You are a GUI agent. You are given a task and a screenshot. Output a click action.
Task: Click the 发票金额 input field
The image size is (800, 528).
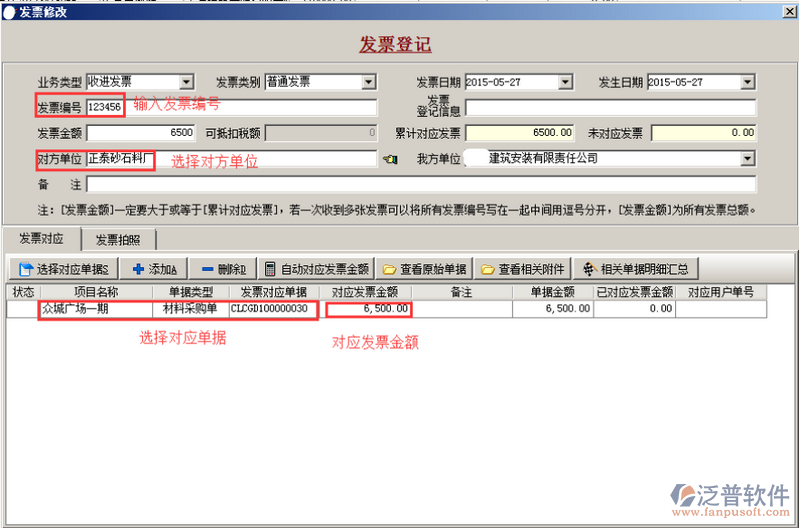(141, 132)
